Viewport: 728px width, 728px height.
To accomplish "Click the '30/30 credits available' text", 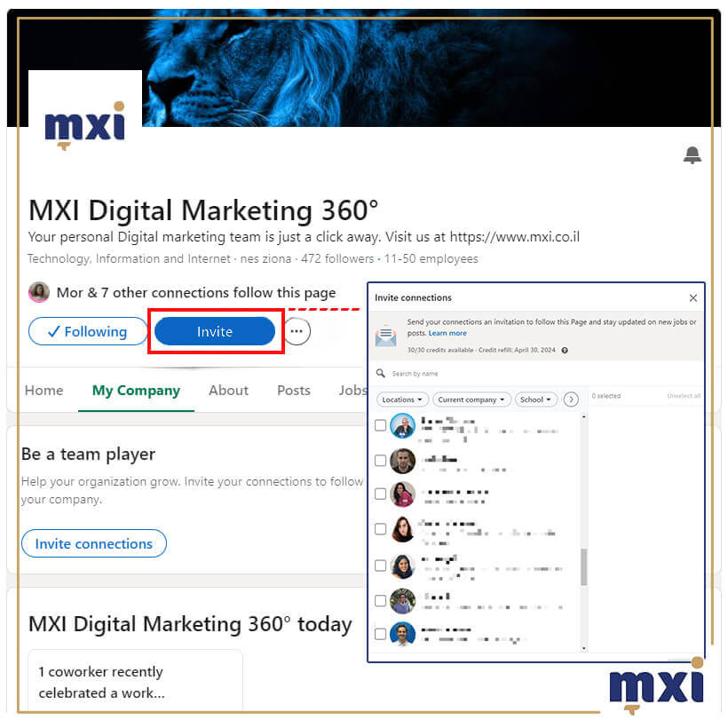I will point(440,350).
